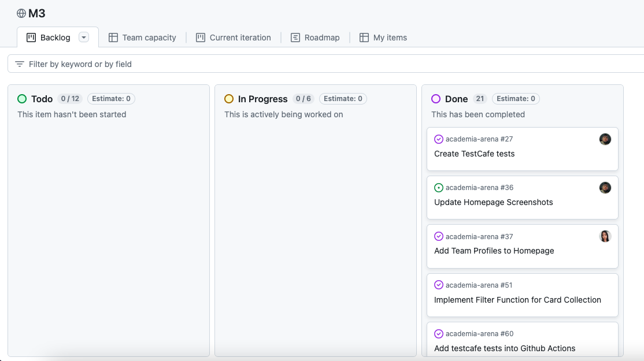Click assignee avatar on Add Team Profiles card

(605, 236)
